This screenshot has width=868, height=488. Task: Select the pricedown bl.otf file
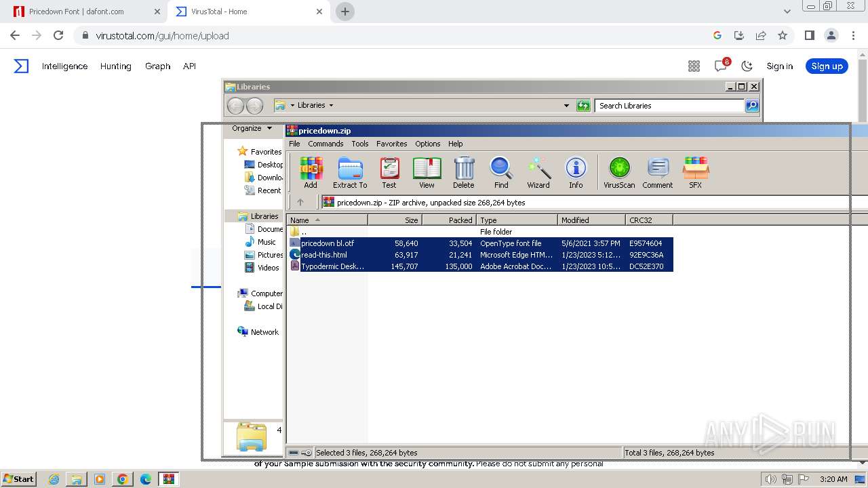[481, 243]
